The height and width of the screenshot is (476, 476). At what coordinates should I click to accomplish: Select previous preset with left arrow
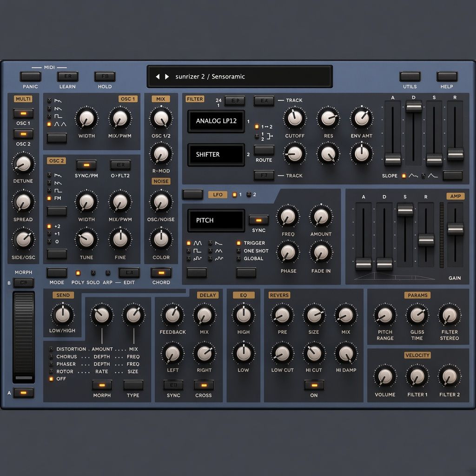click(158, 77)
